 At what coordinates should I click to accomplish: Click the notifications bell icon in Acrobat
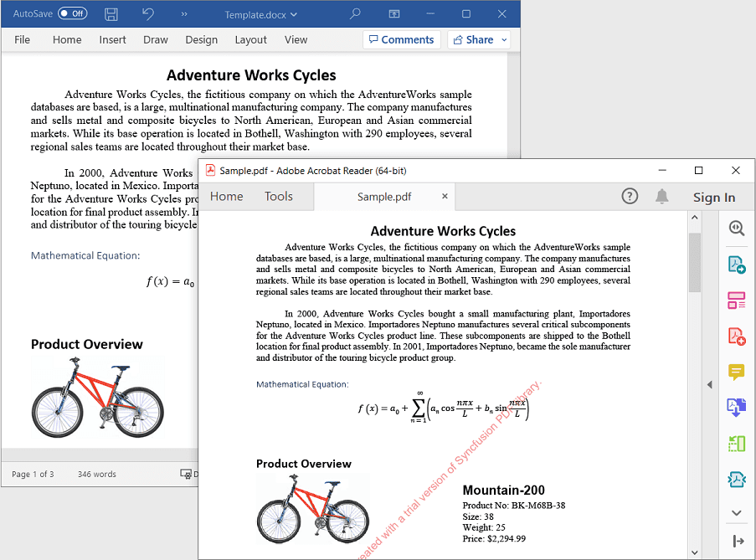coord(662,196)
